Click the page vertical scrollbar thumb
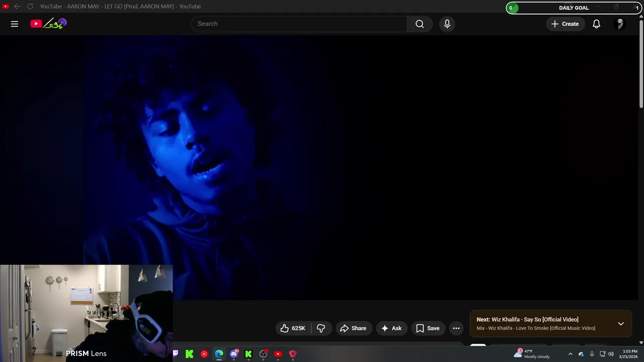This screenshot has height=362, width=644. 641,63
